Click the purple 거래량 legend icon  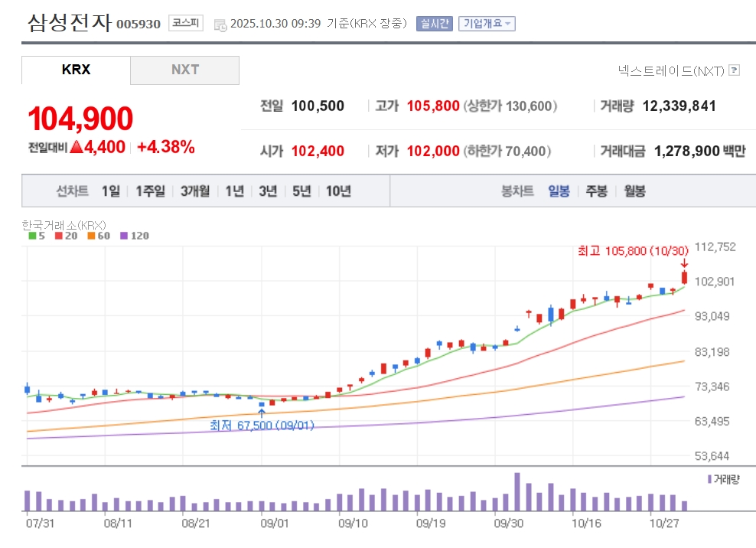pyautogui.click(x=709, y=479)
